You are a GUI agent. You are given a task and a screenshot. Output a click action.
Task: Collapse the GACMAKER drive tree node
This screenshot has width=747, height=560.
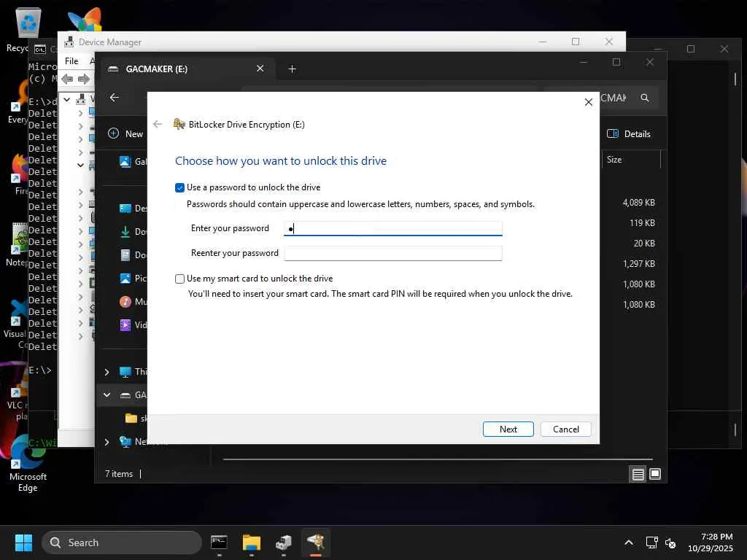[107, 394]
